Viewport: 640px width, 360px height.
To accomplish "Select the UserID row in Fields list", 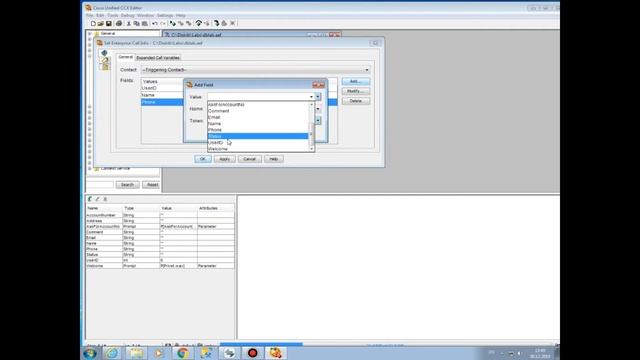I will [162, 88].
